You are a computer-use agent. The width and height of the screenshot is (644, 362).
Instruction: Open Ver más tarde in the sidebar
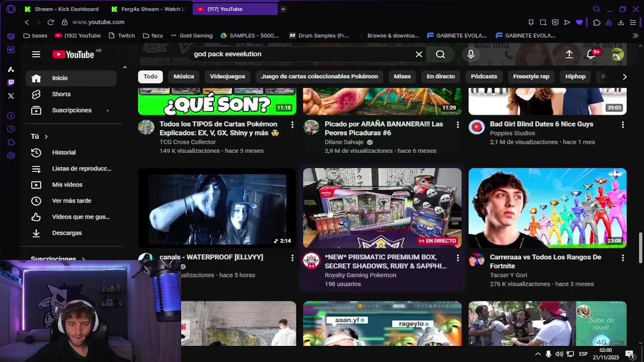click(x=71, y=201)
